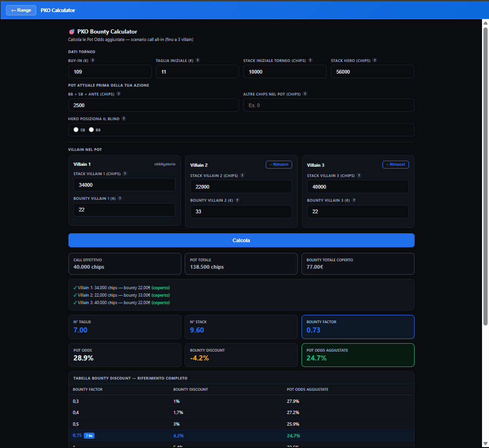Focus Stack Villain 3 field showing 40000
The width and height of the screenshot is (489, 448).
(x=358, y=187)
